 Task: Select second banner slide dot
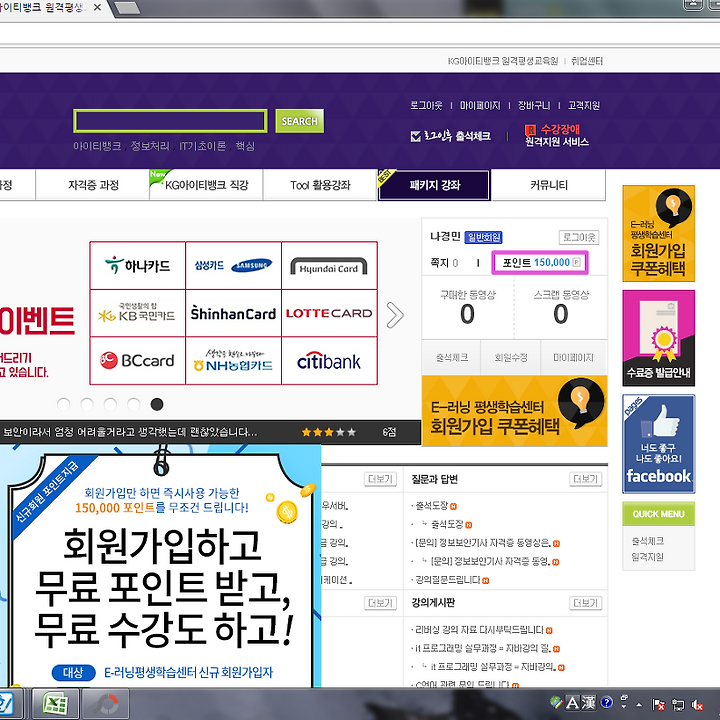click(x=87, y=404)
